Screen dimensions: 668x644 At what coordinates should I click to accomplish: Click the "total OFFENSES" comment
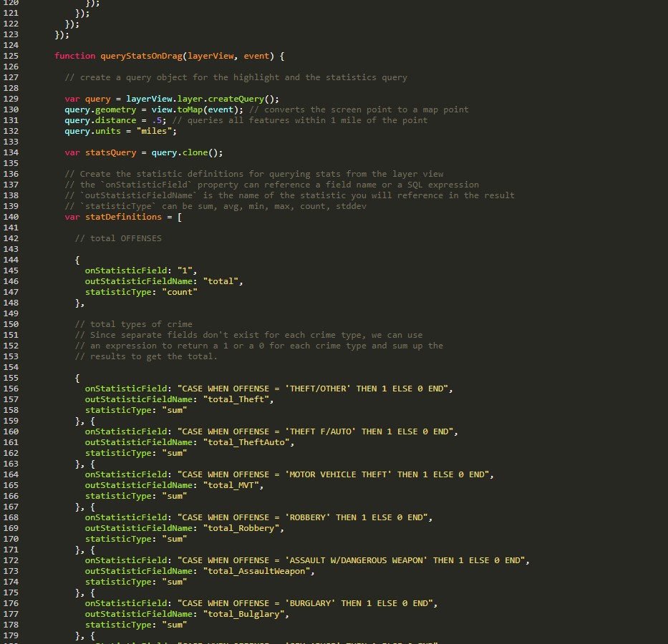coord(118,238)
